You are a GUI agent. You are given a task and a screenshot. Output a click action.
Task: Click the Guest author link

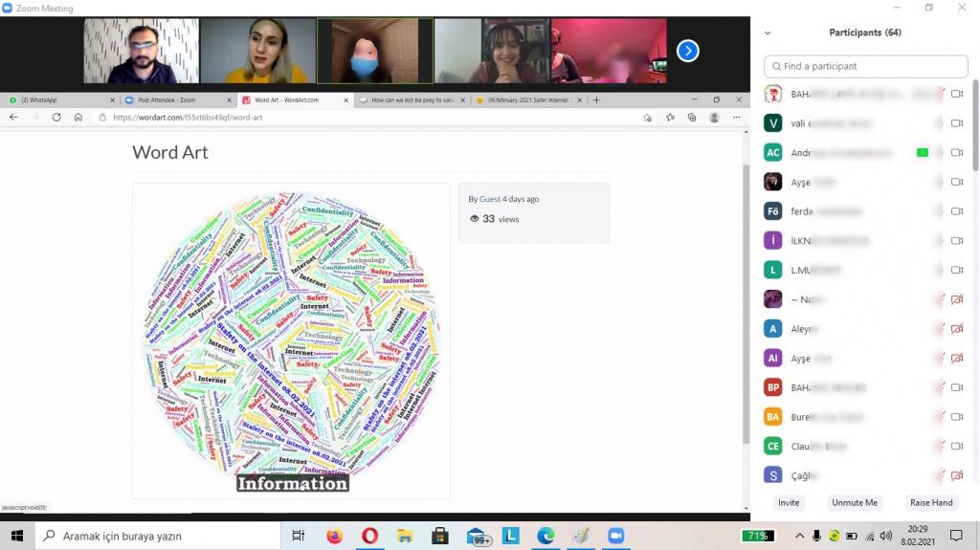click(x=489, y=199)
